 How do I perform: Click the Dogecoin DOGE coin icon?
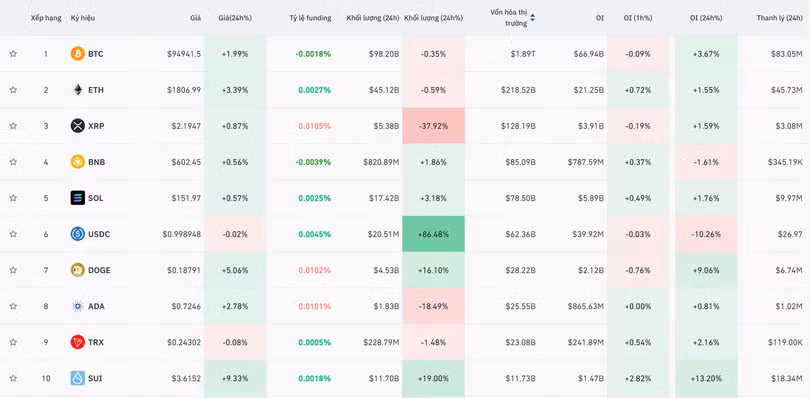(x=77, y=270)
